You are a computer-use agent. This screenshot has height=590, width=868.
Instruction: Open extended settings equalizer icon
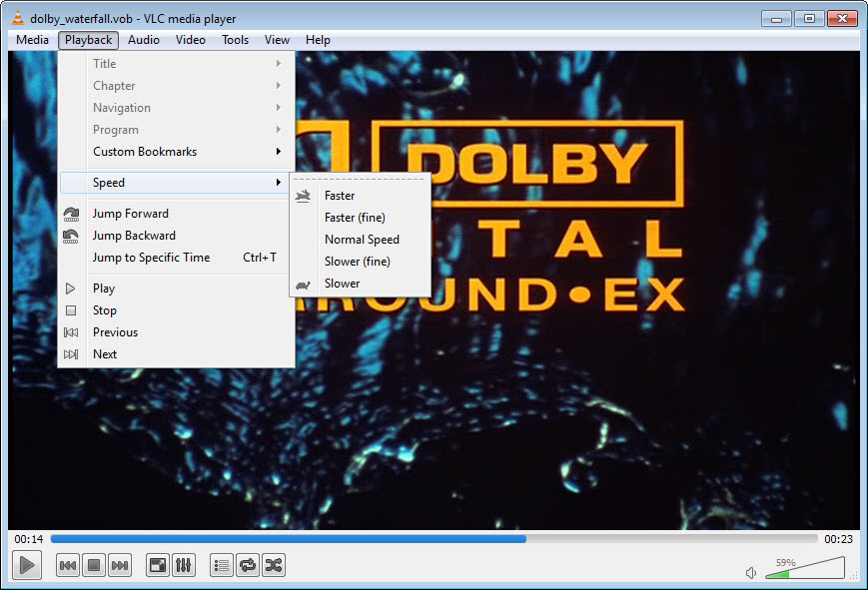[x=183, y=565]
